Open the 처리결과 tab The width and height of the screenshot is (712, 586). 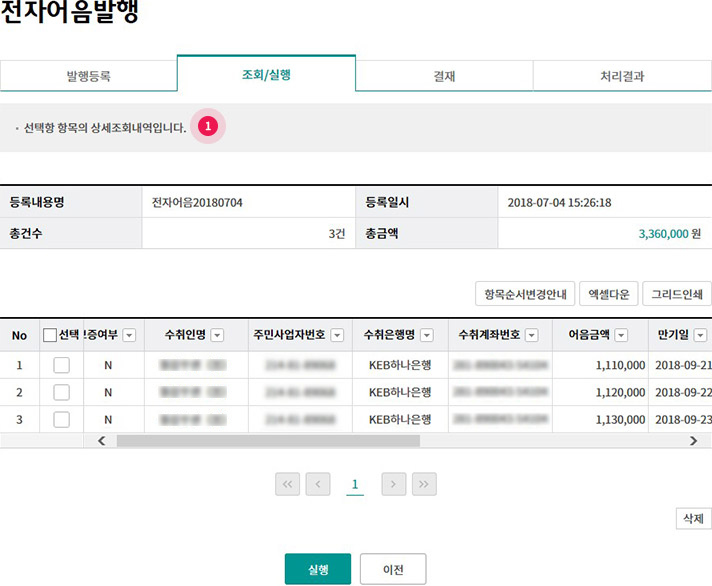point(622,75)
